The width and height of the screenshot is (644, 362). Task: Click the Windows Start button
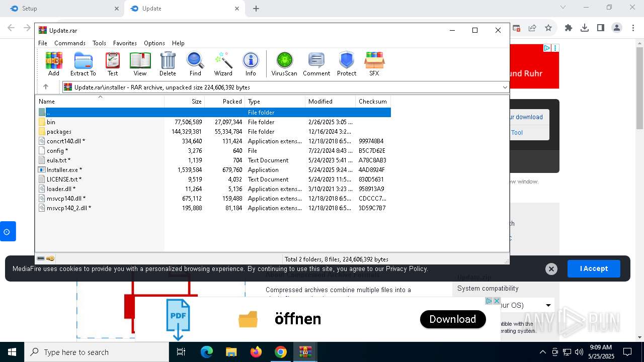12,352
